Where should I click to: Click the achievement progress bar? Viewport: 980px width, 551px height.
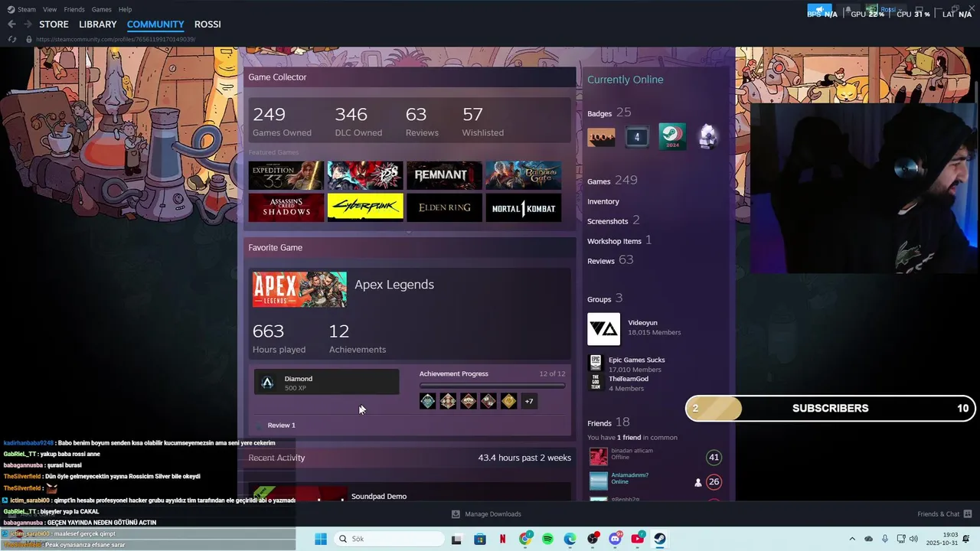click(492, 386)
